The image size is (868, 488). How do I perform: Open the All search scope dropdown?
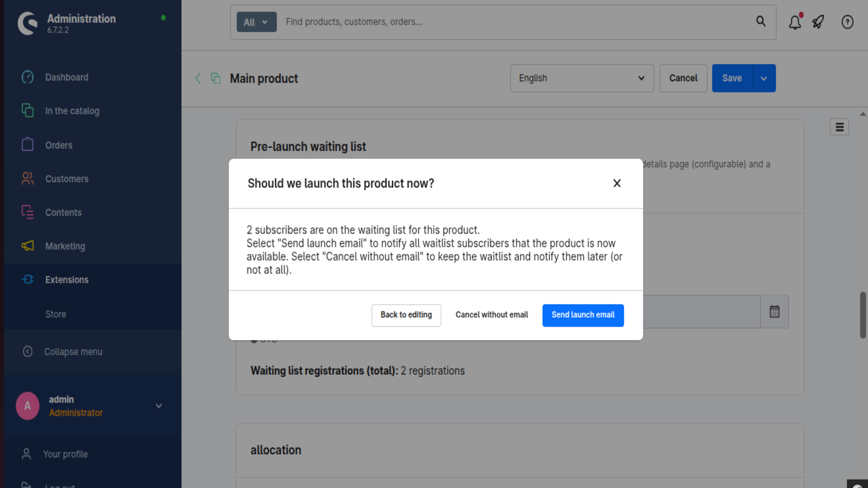pyautogui.click(x=256, y=22)
